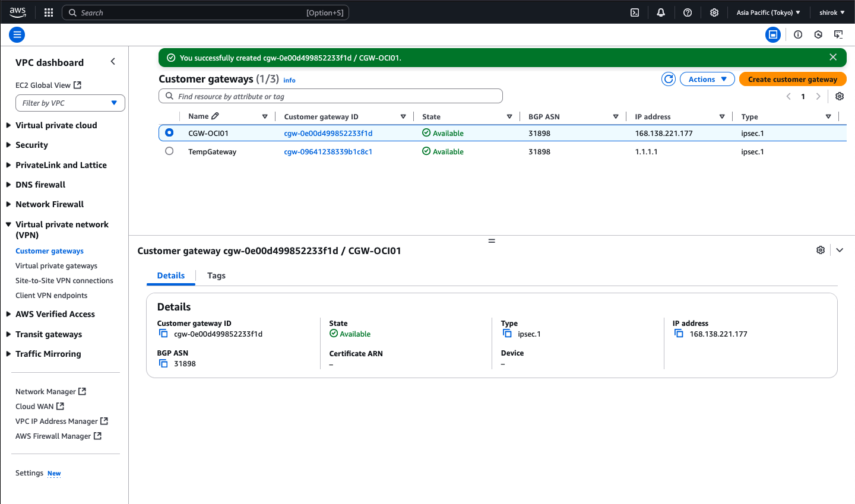The image size is (855, 504).
Task: Open VPC IP Address Manager link
Action: click(62, 421)
